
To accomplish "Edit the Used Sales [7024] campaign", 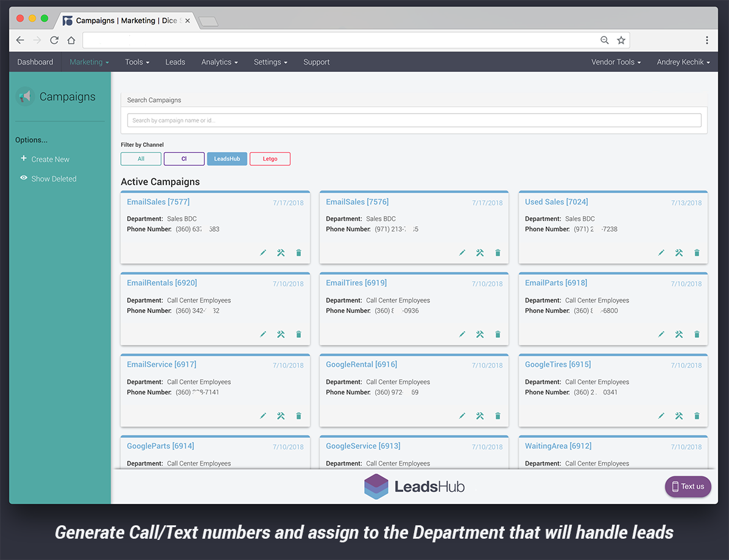I will pos(661,253).
